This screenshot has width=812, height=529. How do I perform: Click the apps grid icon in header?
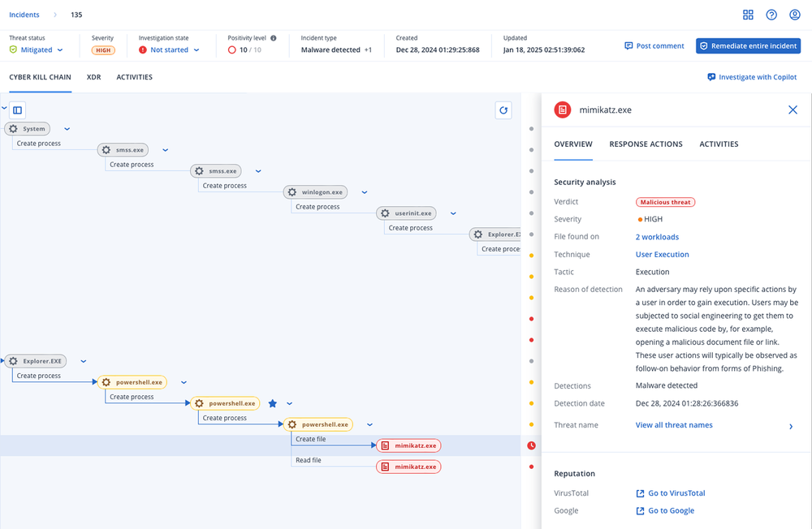pyautogui.click(x=748, y=15)
